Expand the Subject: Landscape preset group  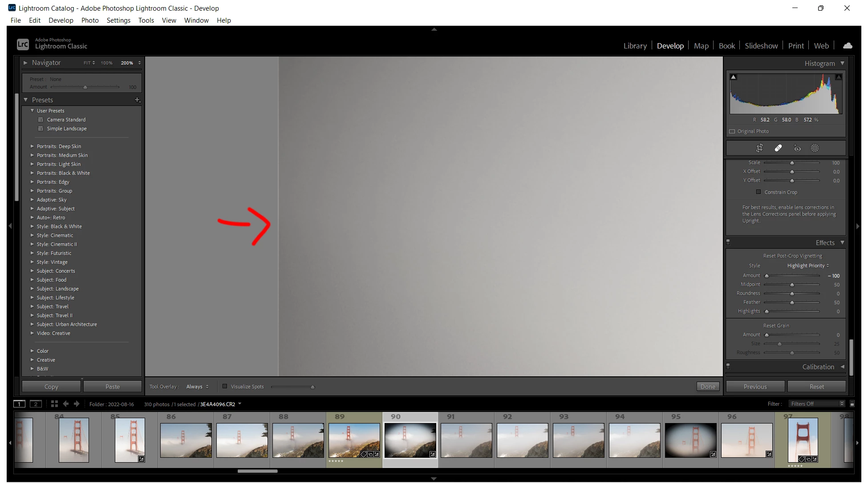coord(32,289)
